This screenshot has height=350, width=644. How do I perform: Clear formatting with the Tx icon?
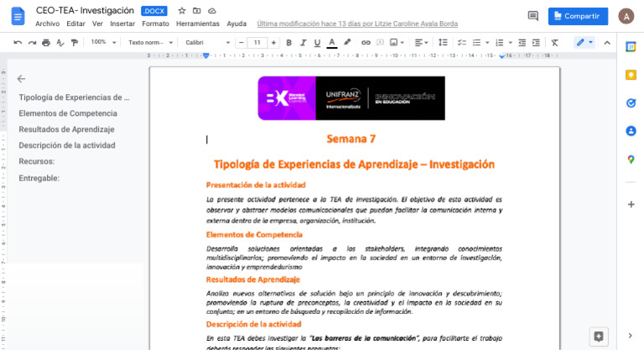[x=555, y=42]
